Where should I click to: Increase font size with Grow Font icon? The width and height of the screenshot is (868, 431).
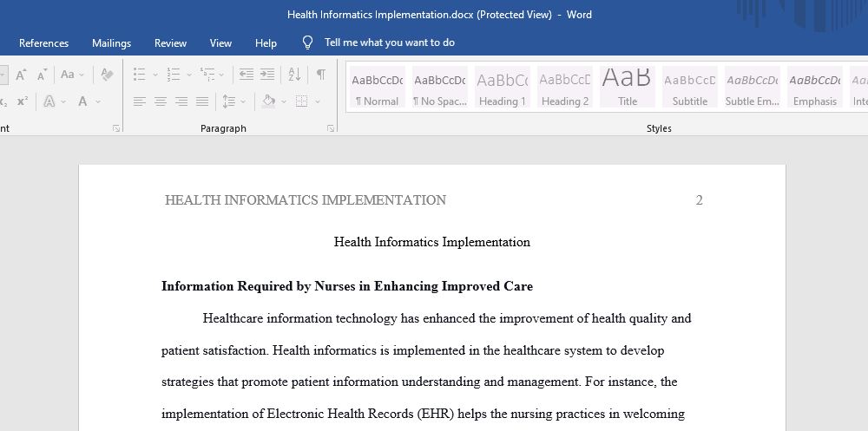point(21,74)
